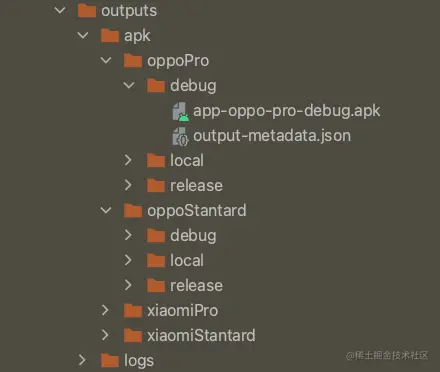The image size is (440, 372).
Task: Select the app-oppo-pro-debug.apk file
Action: (287, 111)
